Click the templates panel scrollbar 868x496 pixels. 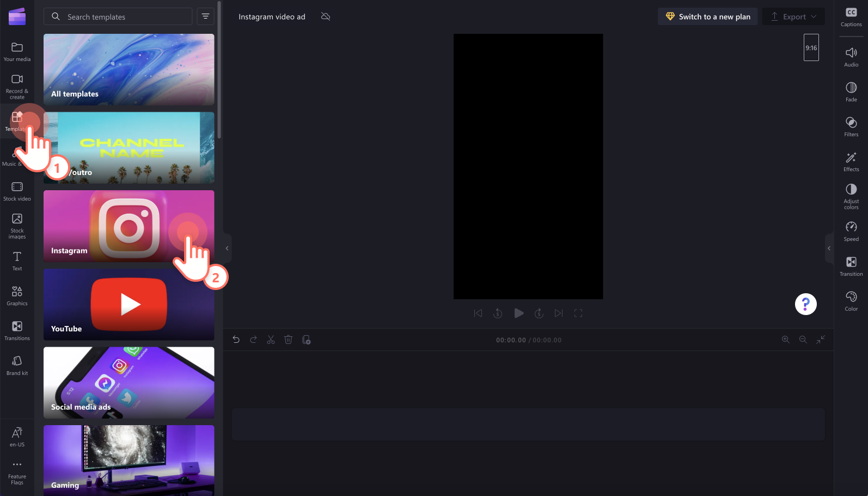[x=219, y=70]
